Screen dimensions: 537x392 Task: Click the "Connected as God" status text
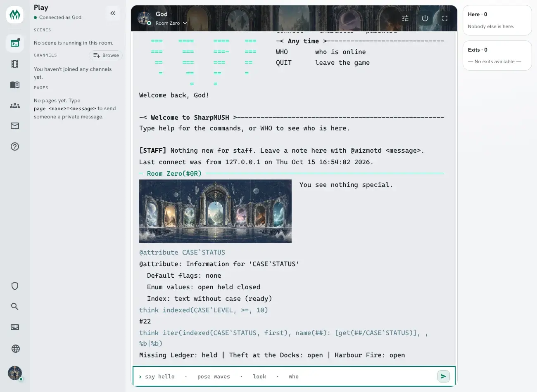pos(60,17)
